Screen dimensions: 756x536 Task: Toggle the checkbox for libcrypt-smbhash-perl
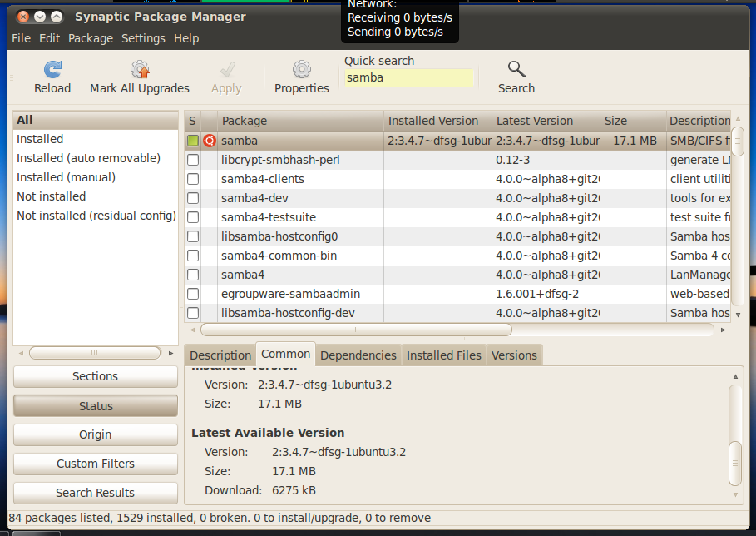tap(193, 160)
